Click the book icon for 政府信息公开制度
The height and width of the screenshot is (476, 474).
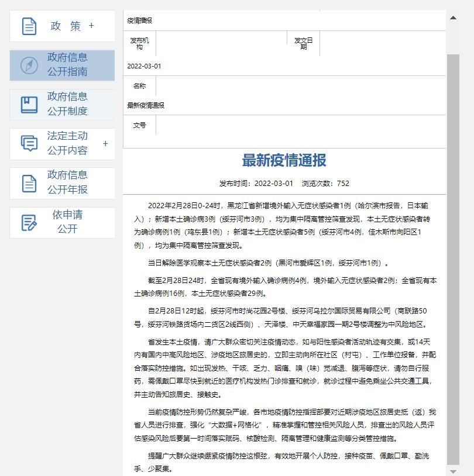click(x=29, y=105)
